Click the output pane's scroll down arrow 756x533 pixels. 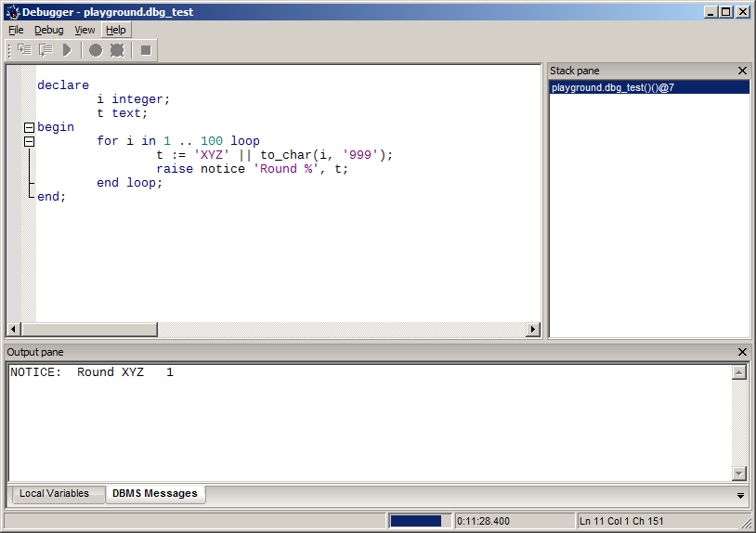[739, 474]
